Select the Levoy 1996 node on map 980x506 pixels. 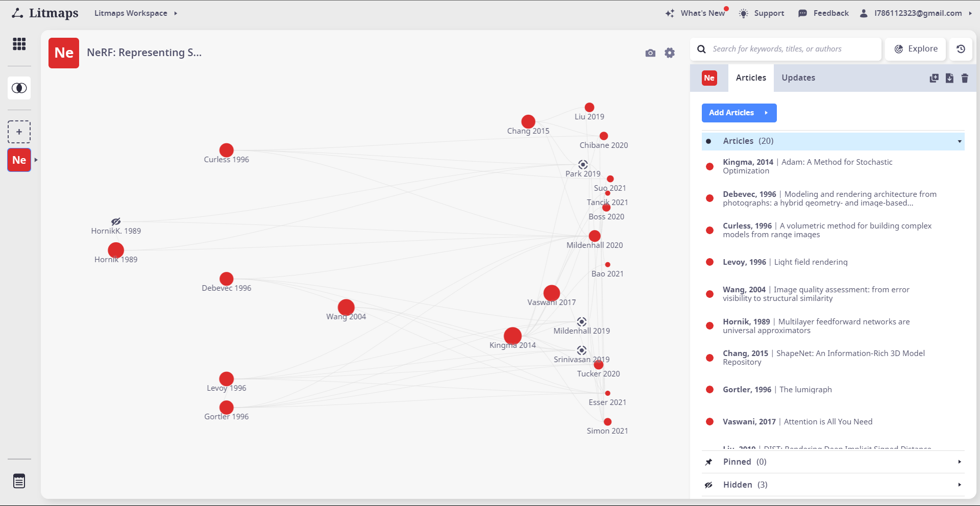point(227,378)
